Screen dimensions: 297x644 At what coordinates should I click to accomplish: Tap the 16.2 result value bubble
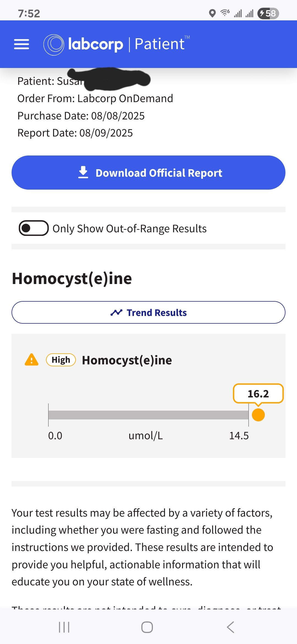pyautogui.click(x=258, y=394)
